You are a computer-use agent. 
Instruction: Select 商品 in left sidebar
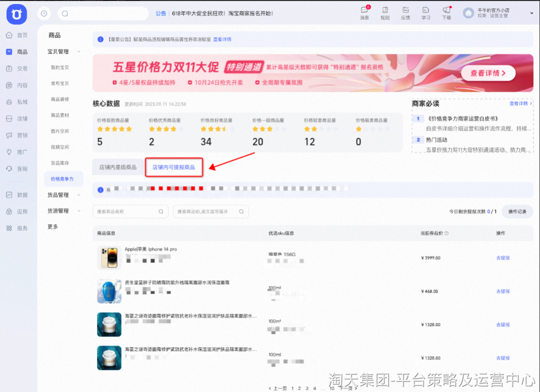click(17, 52)
